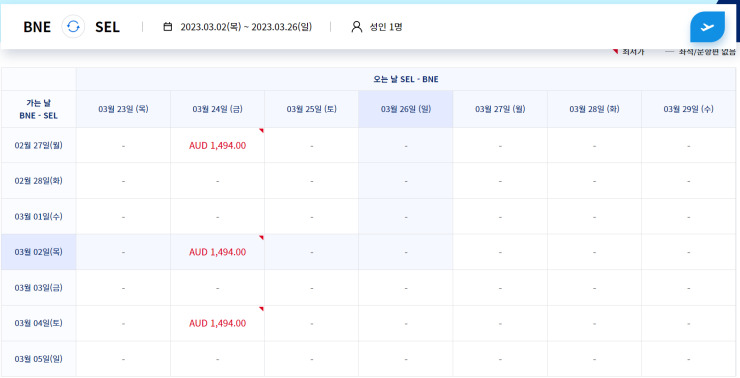Screen dimensions: 740x378
Task: Click the 오는 날 SEL - BNE header
Action: click(x=406, y=79)
